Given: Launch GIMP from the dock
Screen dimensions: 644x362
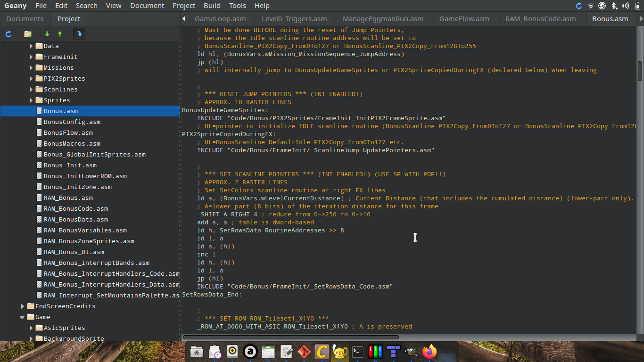Looking at the screenshot, I should coord(411,352).
